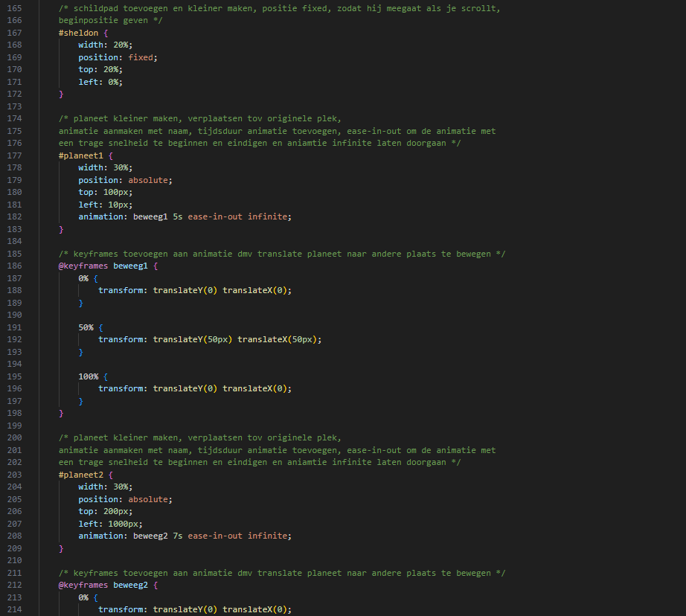The height and width of the screenshot is (616, 686).
Task: Click 'width: 30%;' on line 178
Action: tap(106, 168)
